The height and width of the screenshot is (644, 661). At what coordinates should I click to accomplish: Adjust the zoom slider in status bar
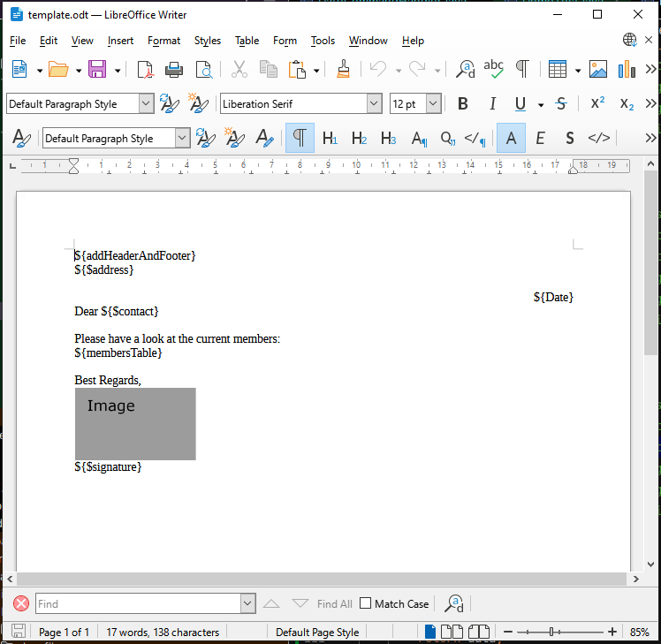point(551,633)
